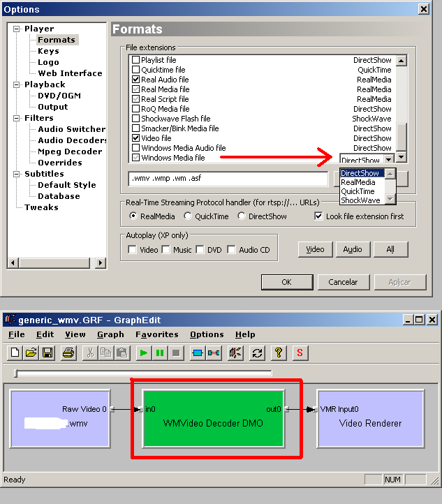Open the Options menu in GraphEdit
The image size is (442, 504).
coord(207,334)
